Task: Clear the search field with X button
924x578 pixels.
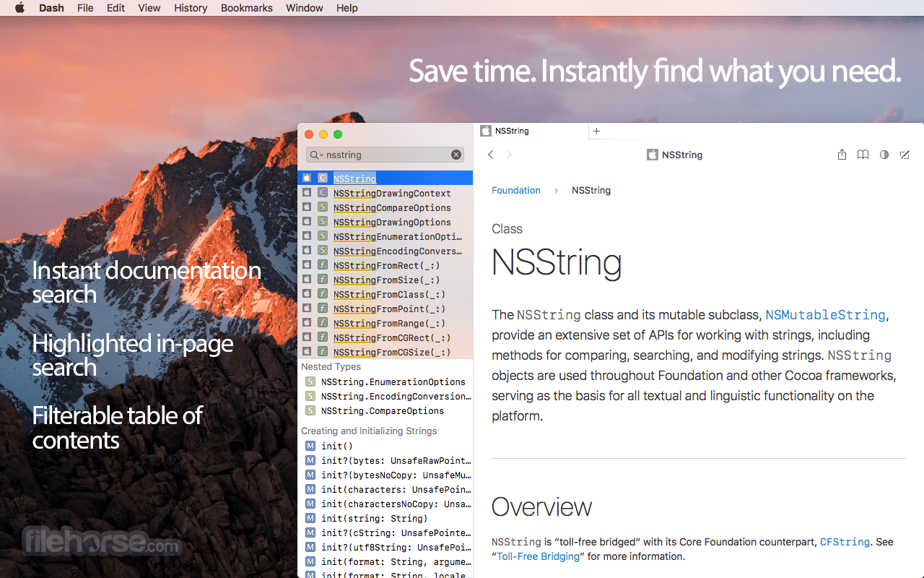Action: (x=456, y=155)
